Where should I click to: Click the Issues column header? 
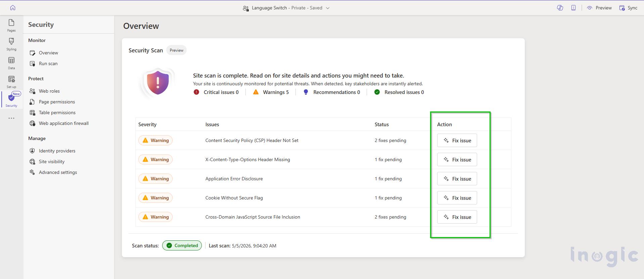pos(212,124)
